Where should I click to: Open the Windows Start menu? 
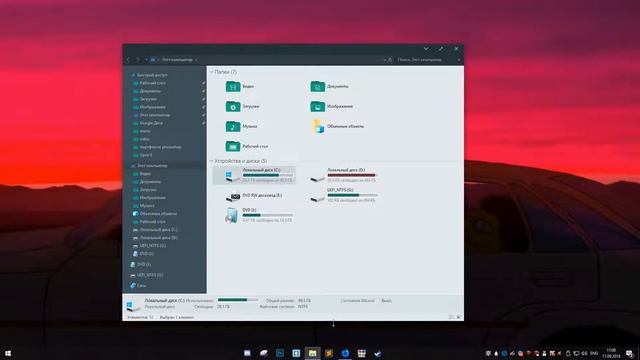[x=7, y=353]
